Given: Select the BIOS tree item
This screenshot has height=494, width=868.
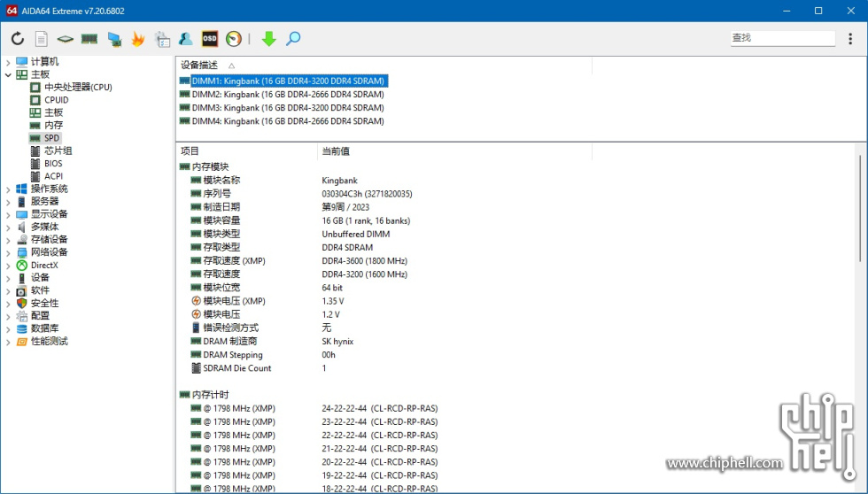Looking at the screenshot, I should 53,163.
